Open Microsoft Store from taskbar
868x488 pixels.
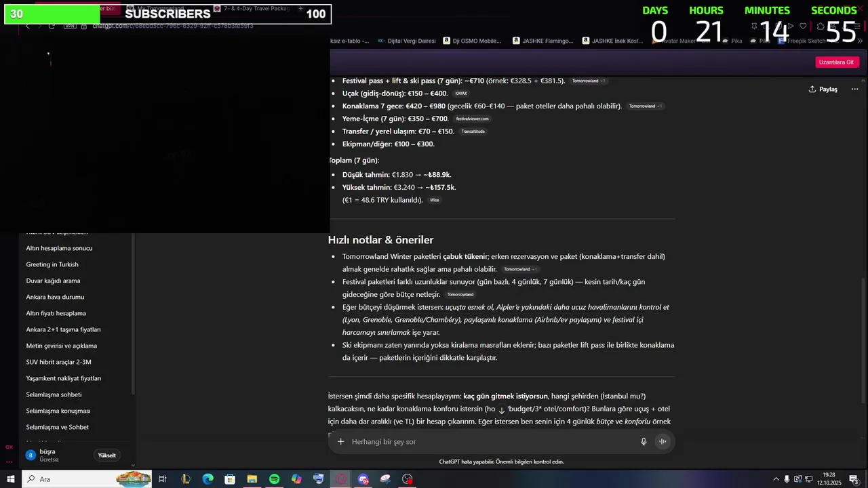(230, 479)
